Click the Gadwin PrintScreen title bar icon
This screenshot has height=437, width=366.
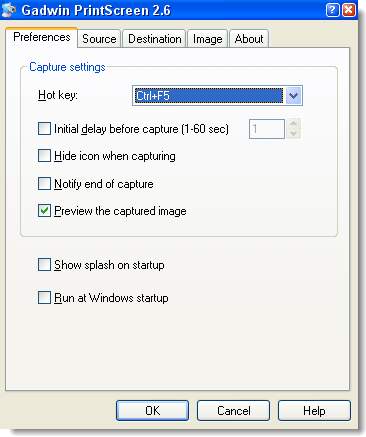pos(9,10)
